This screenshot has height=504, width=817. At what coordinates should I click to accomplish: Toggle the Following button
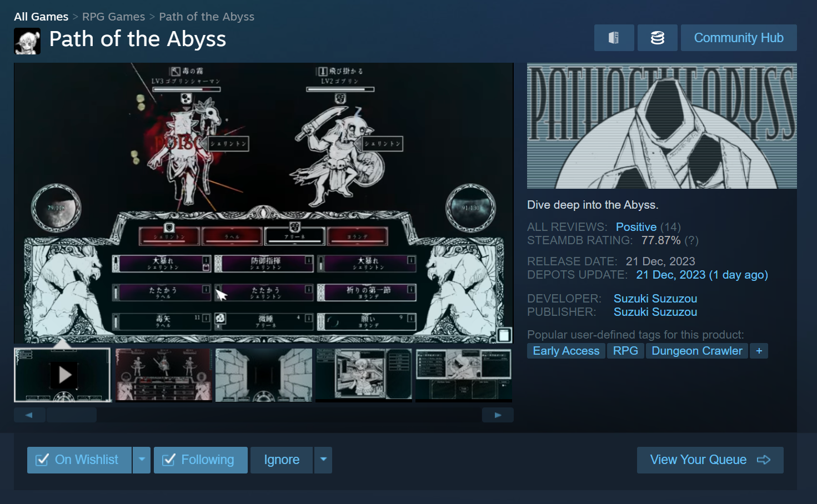201,460
